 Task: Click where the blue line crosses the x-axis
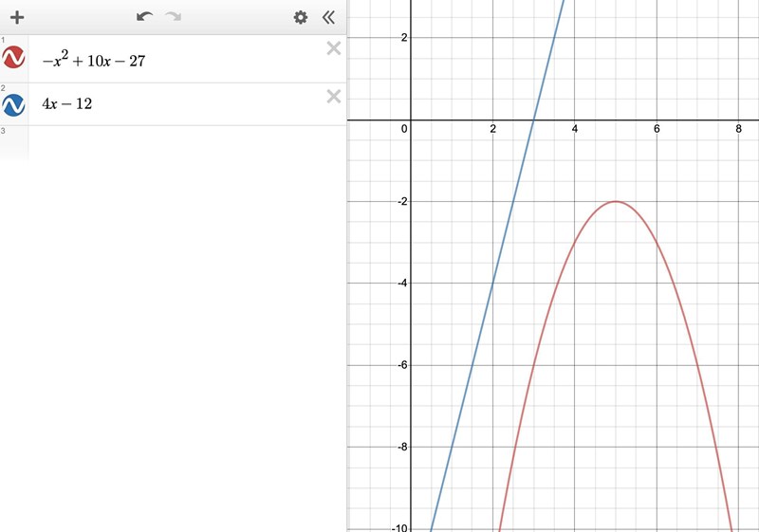534,120
